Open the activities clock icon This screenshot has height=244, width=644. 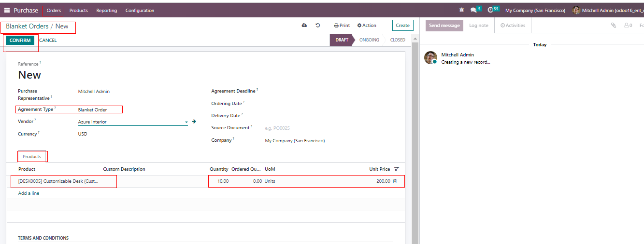point(491,10)
